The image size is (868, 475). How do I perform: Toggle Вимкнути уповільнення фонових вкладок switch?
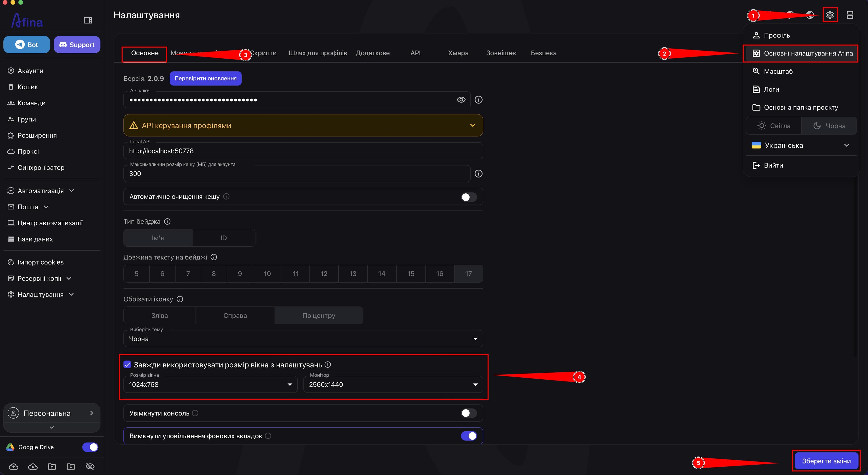(x=469, y=436)
